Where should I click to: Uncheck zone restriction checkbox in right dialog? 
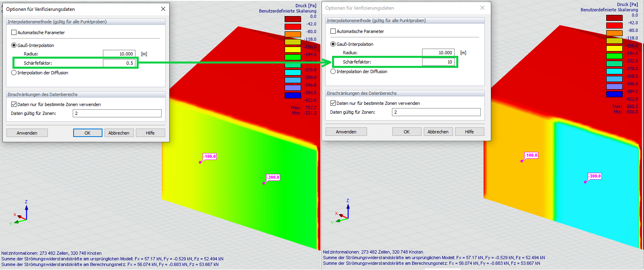pos(333,103)
